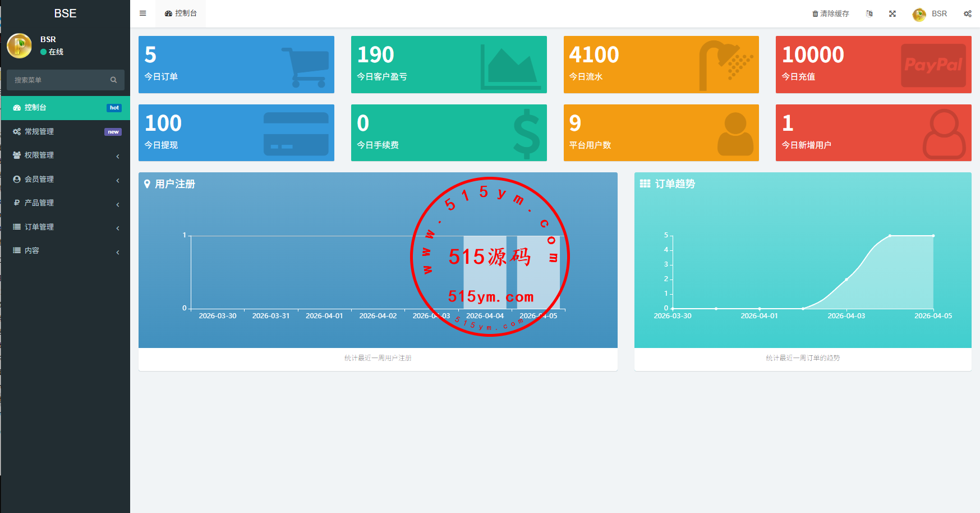Screen dimensions: 980x513
Task: Select 产品管理 in the sidebar
Action: 39,203
